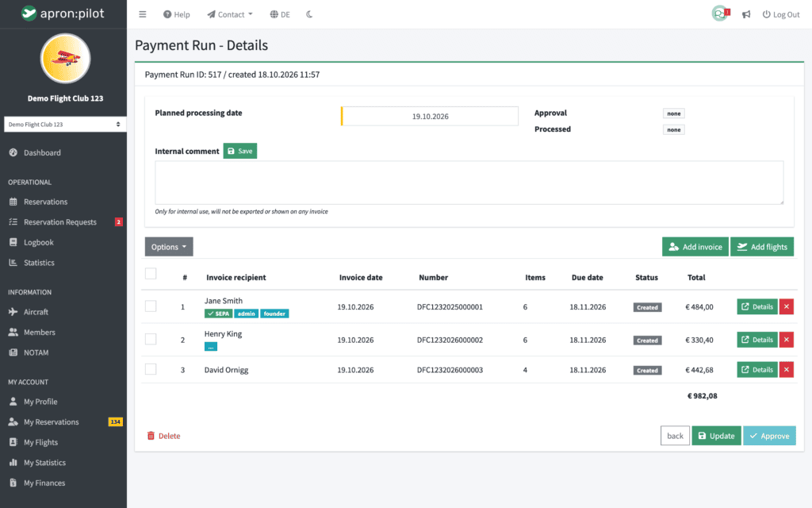Approve the payment run
Image resolution: width=812 pixels, height=508 pixels.
pyautogui.click(x=769, y=436)
